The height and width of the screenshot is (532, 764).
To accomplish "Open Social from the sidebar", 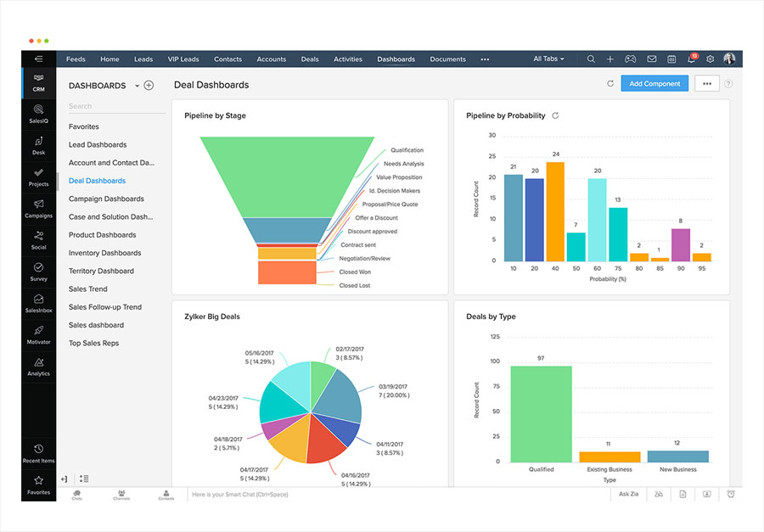I will coord(38,241).
